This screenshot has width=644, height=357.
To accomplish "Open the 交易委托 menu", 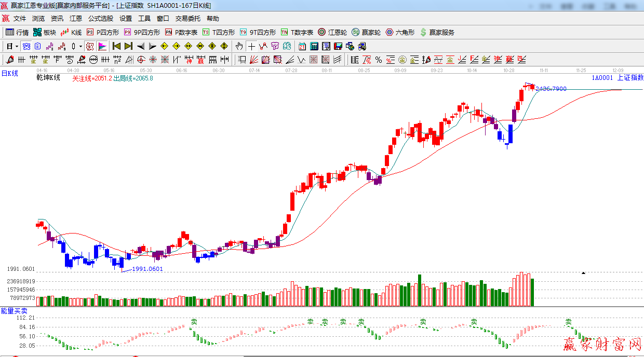I will 187,19.
